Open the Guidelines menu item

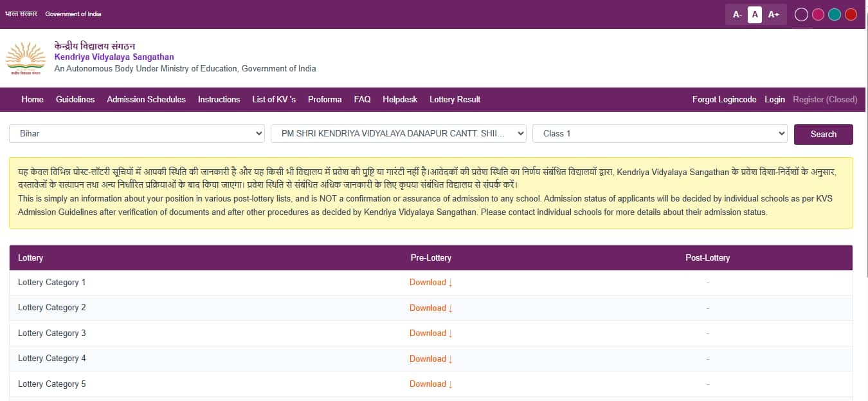click(75, 99)
